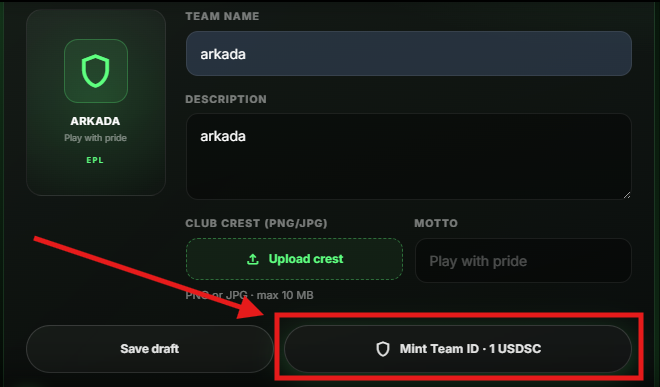The width and height of the screenshot is (660, 387).
Task: Click the green shield crest icon in preview
Action: click(96, 71)
